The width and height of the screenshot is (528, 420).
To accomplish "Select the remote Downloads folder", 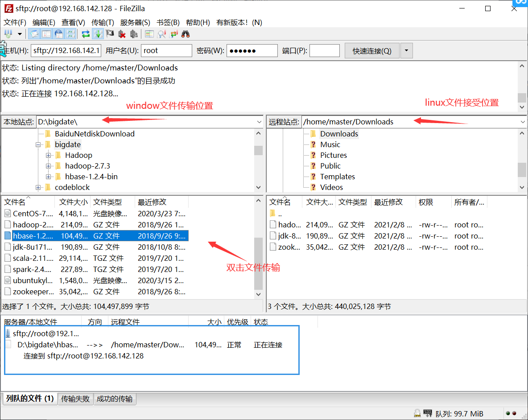I will click(339, 134).
